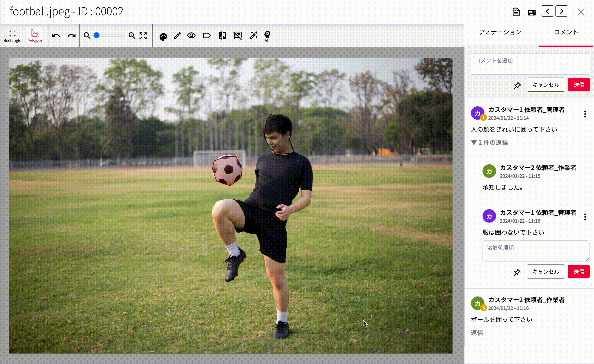Select the pencil edit tool
Screen dimensions: 594x364
[177, 36]
